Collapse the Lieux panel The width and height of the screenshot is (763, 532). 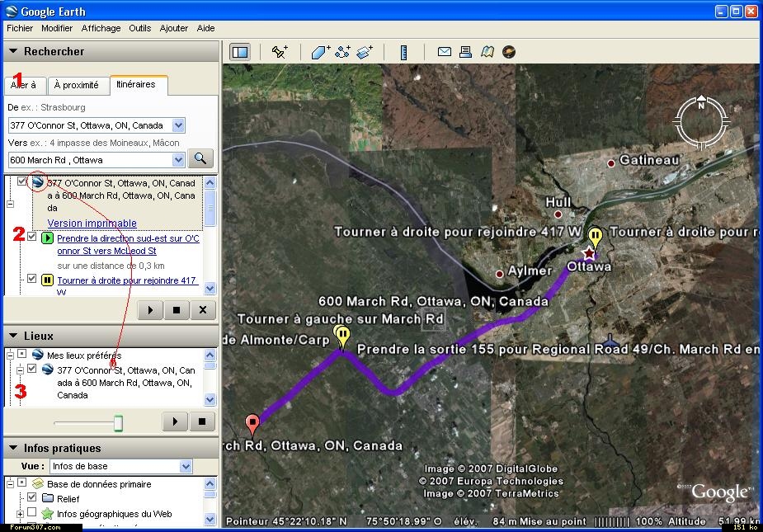click(13, 336)
